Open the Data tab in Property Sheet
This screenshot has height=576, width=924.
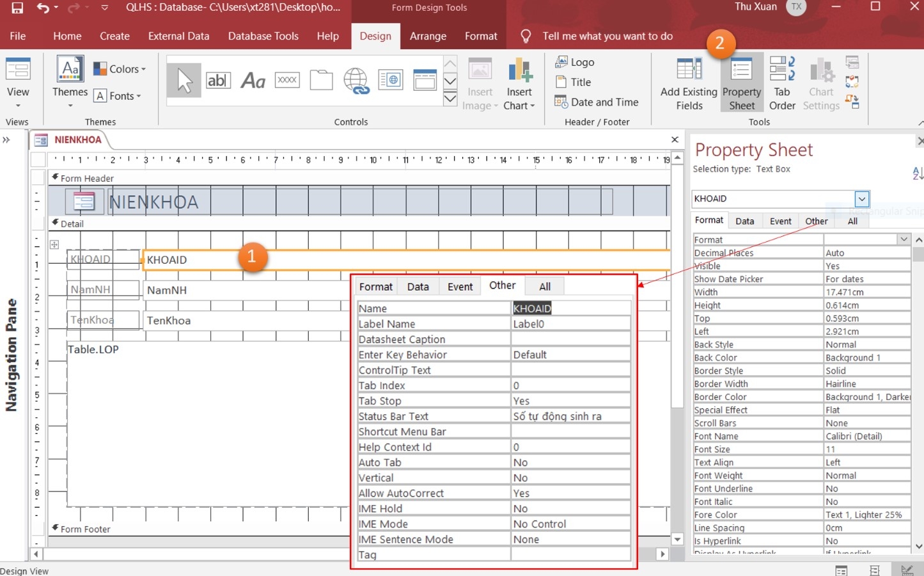pyautogui.click(x=744, y=221)
